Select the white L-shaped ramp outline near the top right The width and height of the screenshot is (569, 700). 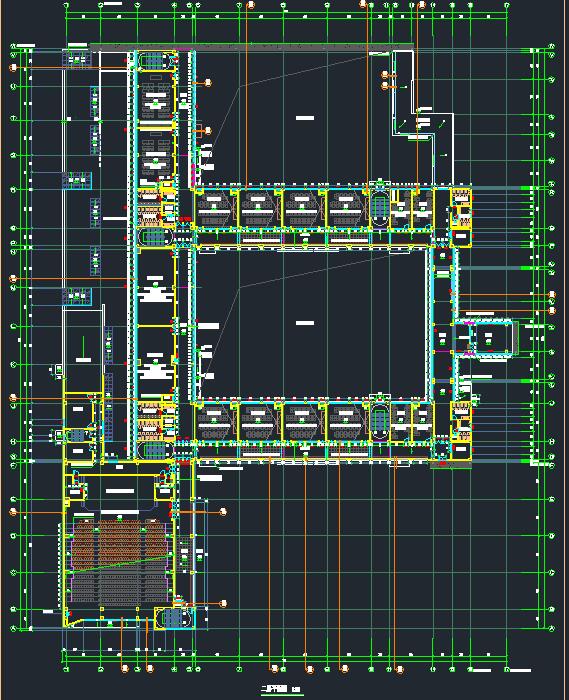pos(423,117)
